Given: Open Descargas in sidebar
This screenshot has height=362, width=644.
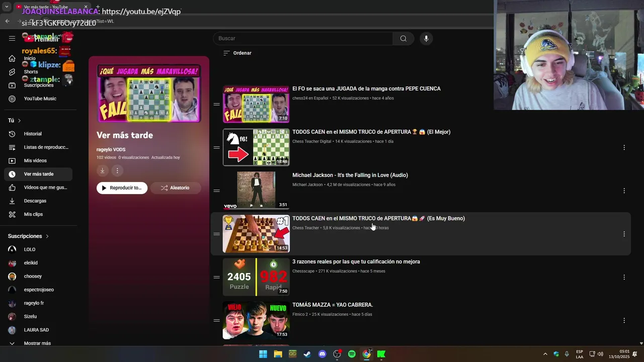Looking at the screenshot, I should pos(38,201).
